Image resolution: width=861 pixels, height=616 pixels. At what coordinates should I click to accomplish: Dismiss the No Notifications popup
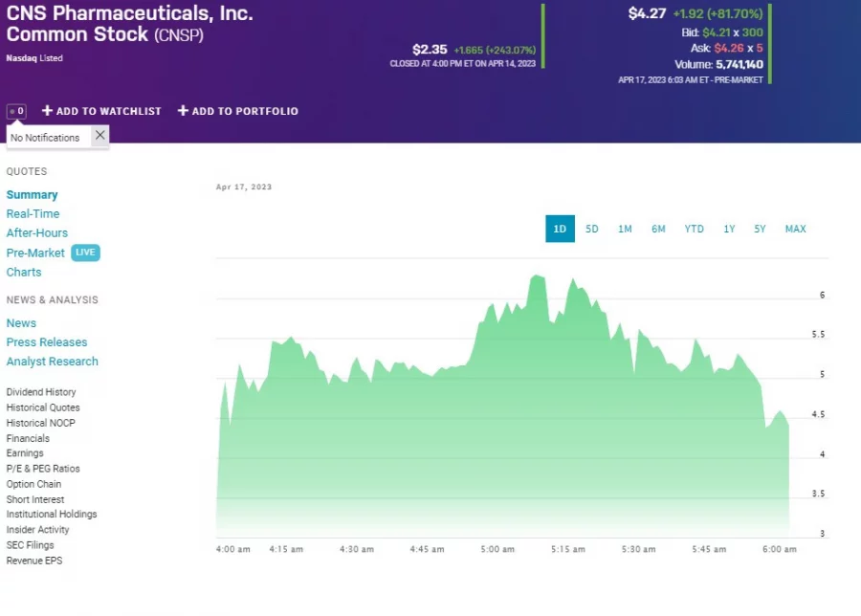point(99,135)
